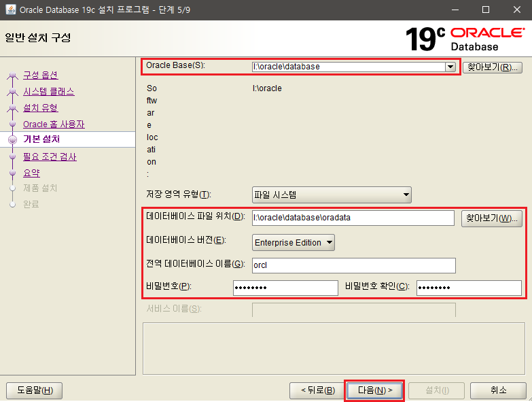Screen dimensions: 532x402
Task: Click the message area box below the form
Action: coord(334,349)
